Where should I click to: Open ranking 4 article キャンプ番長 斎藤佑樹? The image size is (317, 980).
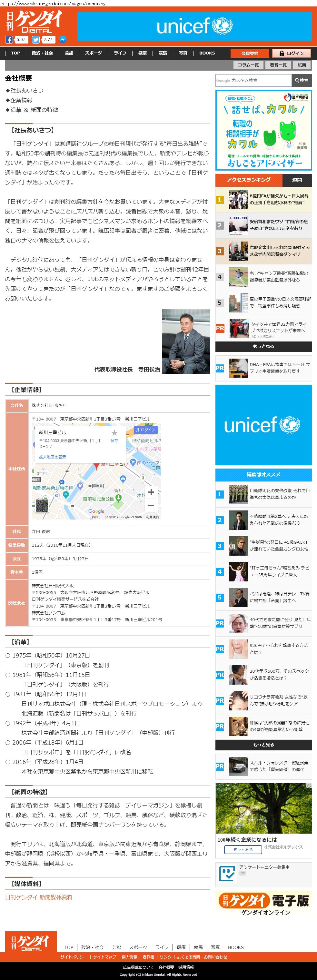point(263,277)
